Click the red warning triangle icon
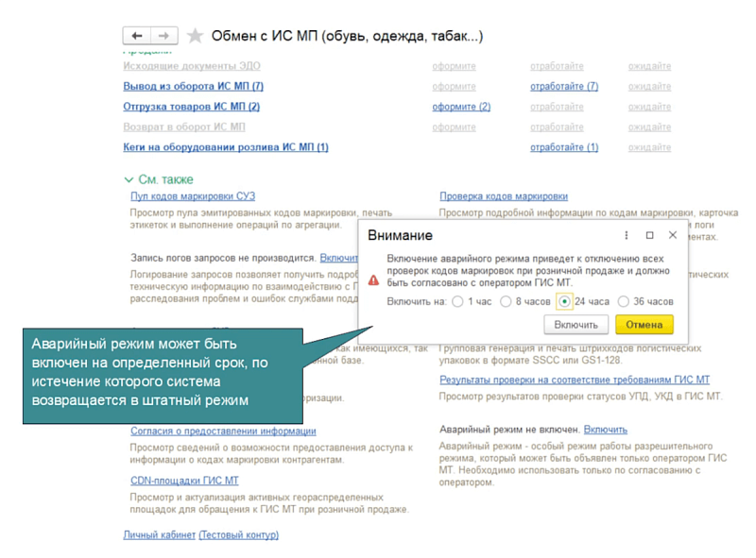The width and height of the screenshot is (756, 558). [373, 280]
